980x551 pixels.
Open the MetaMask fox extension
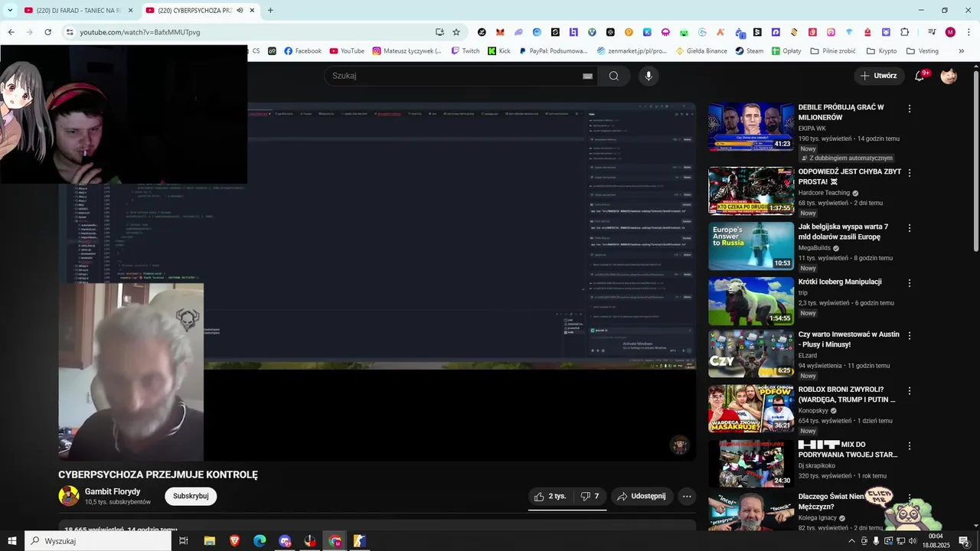[500, 32]
